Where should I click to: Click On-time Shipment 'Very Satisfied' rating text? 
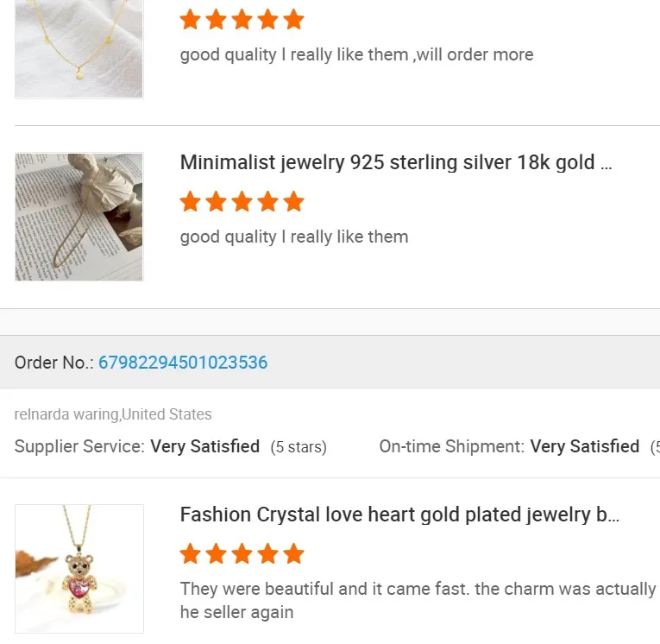pos(584,446)
